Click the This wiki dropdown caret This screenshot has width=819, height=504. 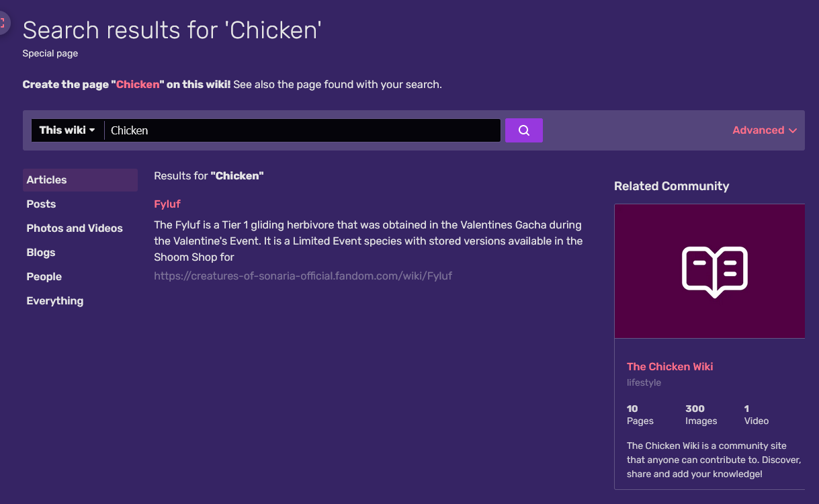pos(93,130)
